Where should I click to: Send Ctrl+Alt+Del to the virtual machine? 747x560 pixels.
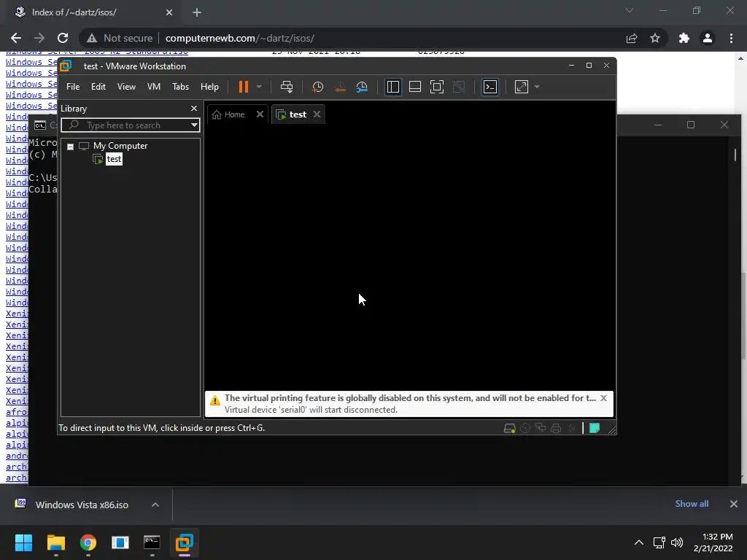(x=286, y=87)
